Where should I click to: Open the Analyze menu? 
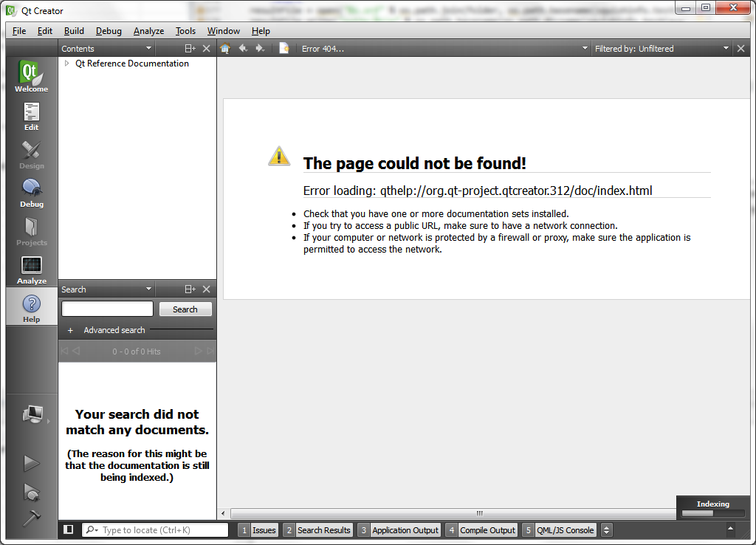click(148, 31)
